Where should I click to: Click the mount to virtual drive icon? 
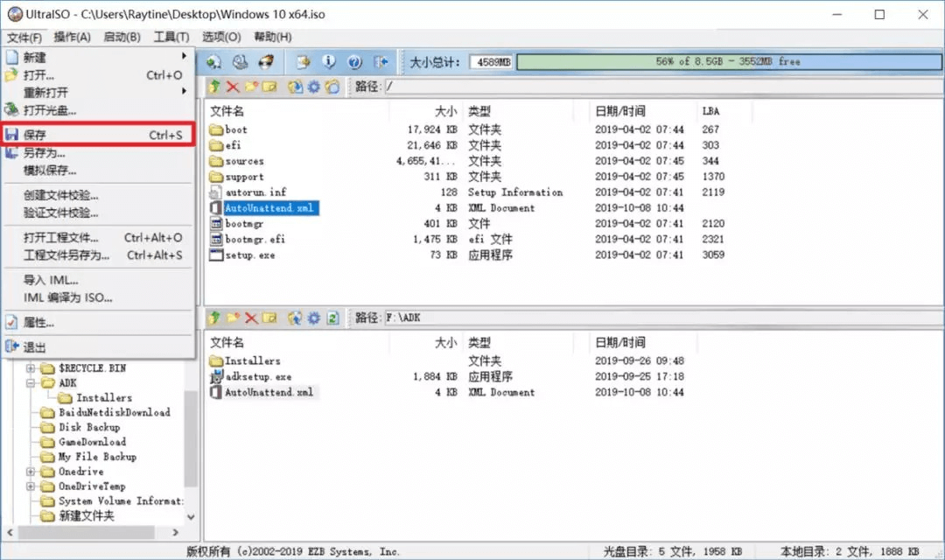[213, 61]
